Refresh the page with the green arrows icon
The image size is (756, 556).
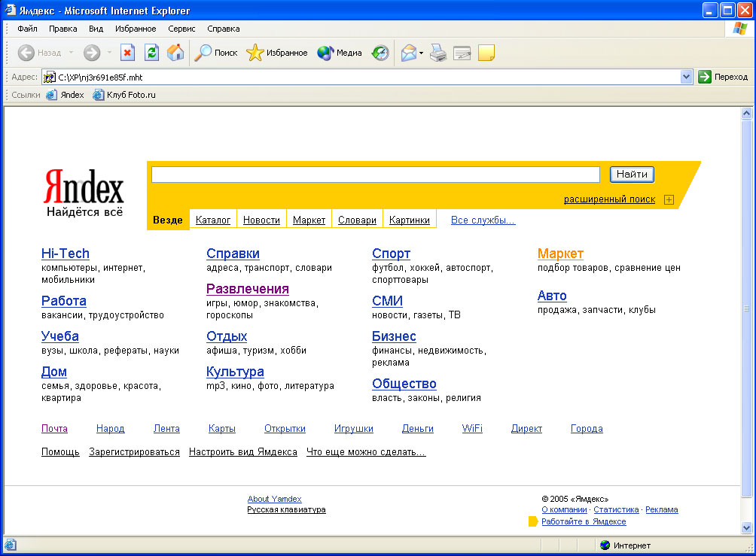pos(152,53)
